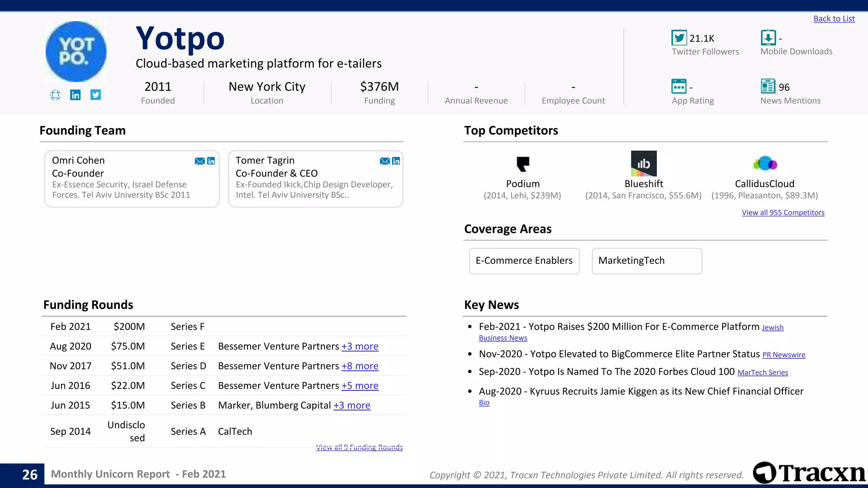The image size is (868, 488).
Task: Click the 2011 founded year
Action: (158, 86)
